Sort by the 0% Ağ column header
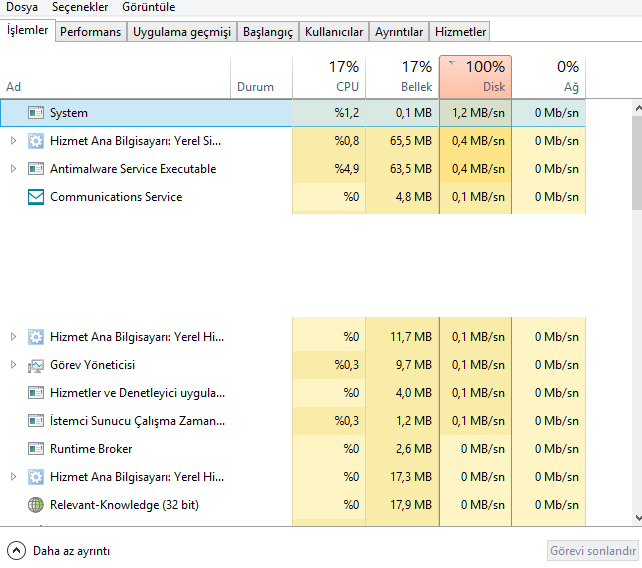 pos(549,78)
